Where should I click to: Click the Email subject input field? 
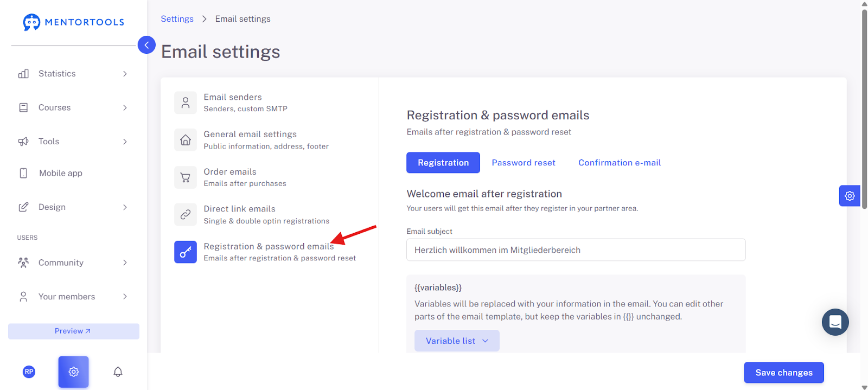[x=576, y=250]
